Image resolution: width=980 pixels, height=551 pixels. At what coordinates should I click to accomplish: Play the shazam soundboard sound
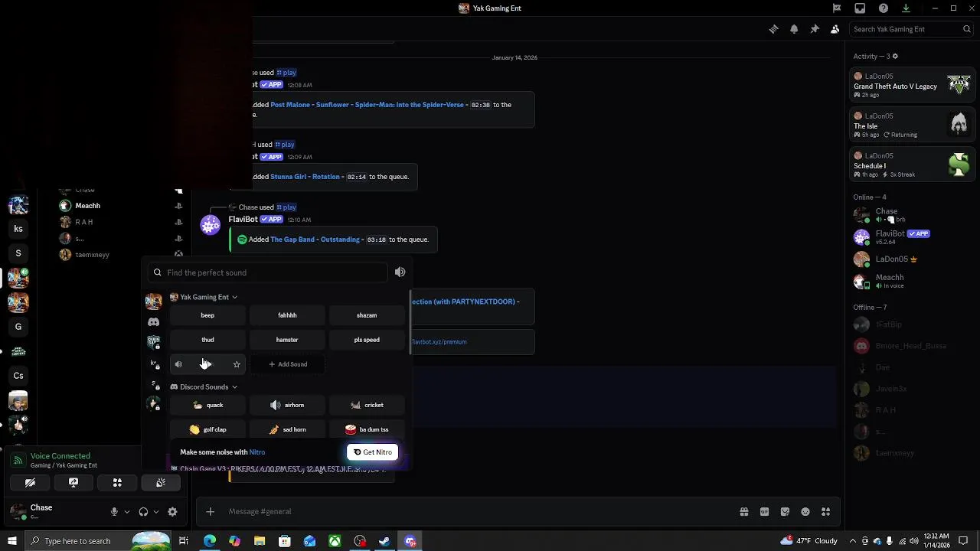(367, 315)
